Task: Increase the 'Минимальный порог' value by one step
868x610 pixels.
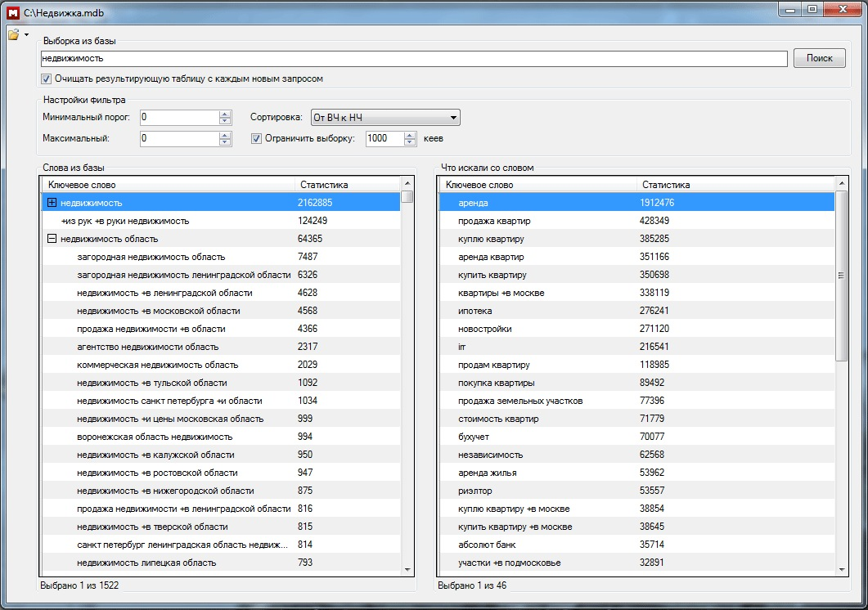Action: [x=226, y=114]
